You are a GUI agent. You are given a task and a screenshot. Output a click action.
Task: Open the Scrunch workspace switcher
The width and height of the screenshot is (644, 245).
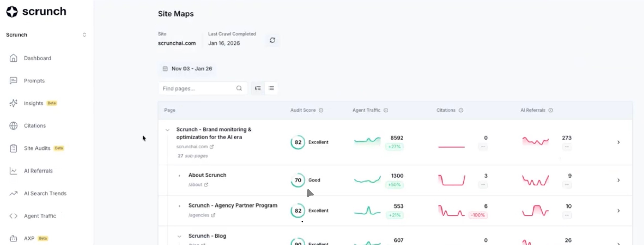click(x=46, y=35)
